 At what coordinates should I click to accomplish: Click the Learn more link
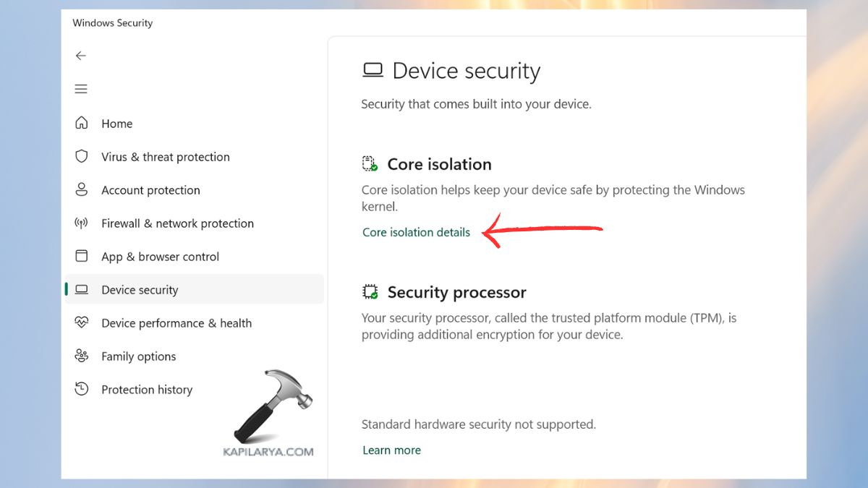point(391,450)
